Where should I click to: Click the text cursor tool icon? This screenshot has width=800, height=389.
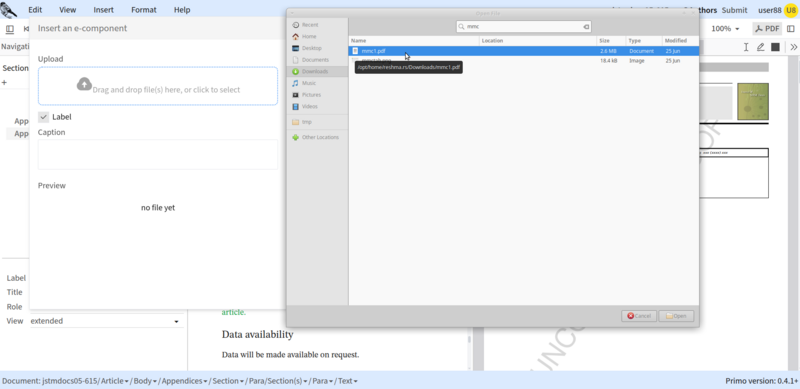(745, 47)
